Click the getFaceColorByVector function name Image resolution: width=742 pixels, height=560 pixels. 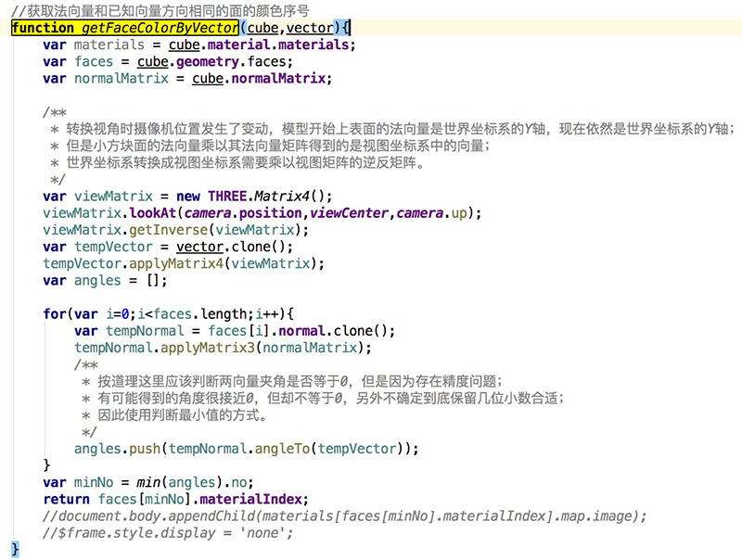pos(160,28)
